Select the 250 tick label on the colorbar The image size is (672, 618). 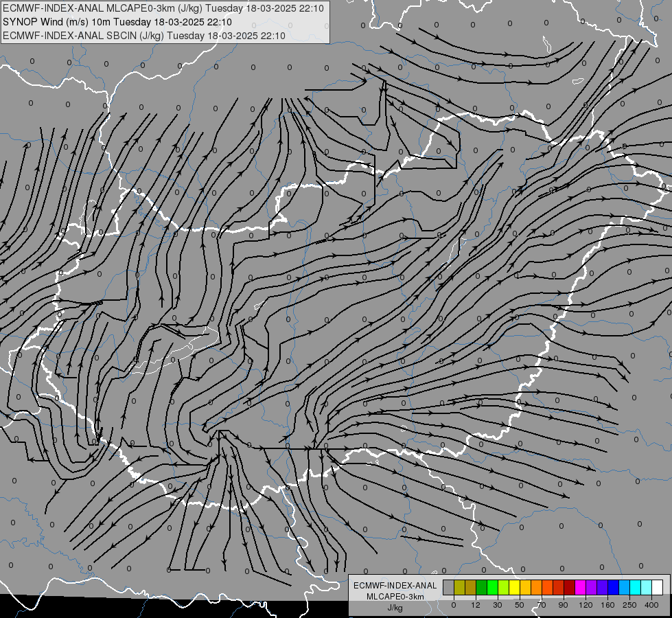pyautogui.click(x=629, y=605)
